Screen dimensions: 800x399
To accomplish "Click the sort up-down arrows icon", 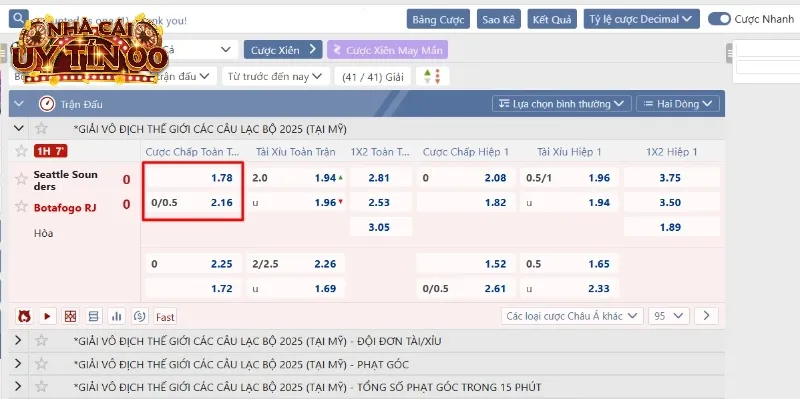I will [432, 77].
